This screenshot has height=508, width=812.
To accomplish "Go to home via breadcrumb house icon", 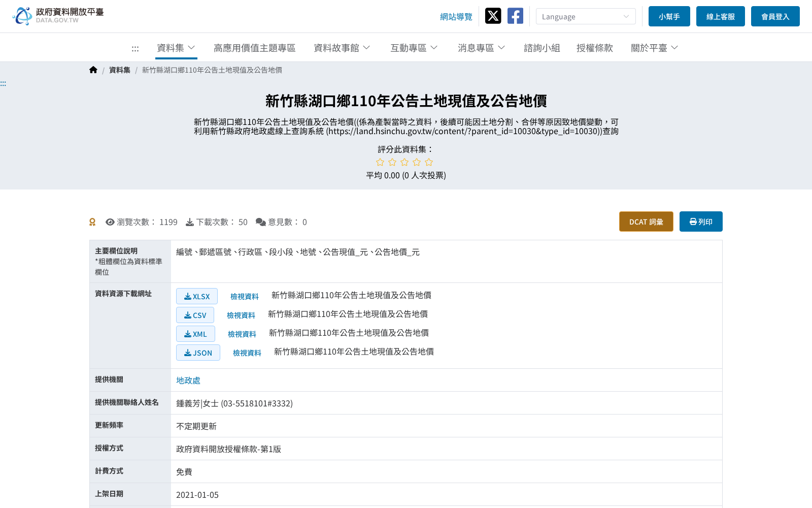I will 93,70.
